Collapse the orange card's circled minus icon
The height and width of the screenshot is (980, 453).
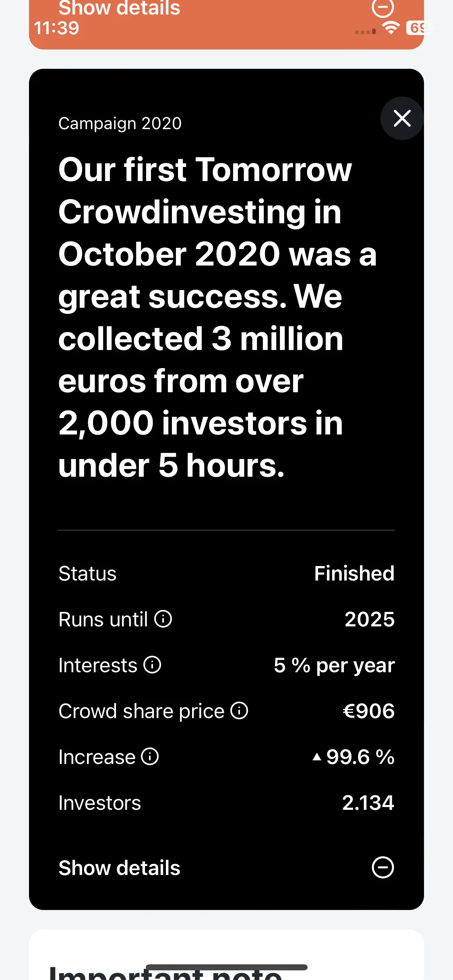pos(383,7)
